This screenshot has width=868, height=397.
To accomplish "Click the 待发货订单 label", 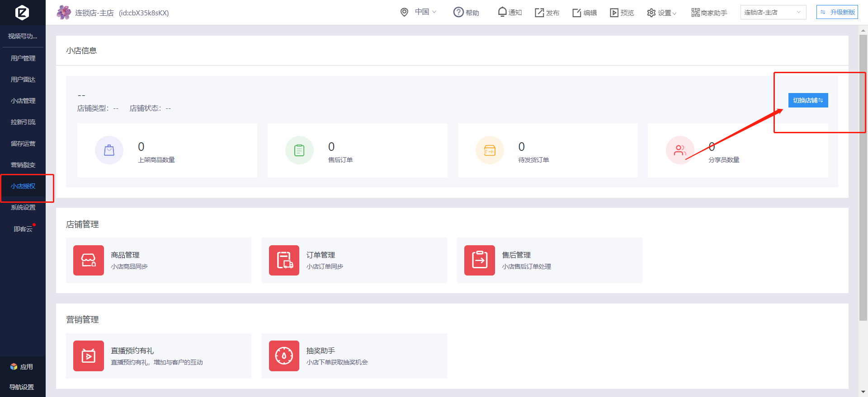I will click(533, 160).
